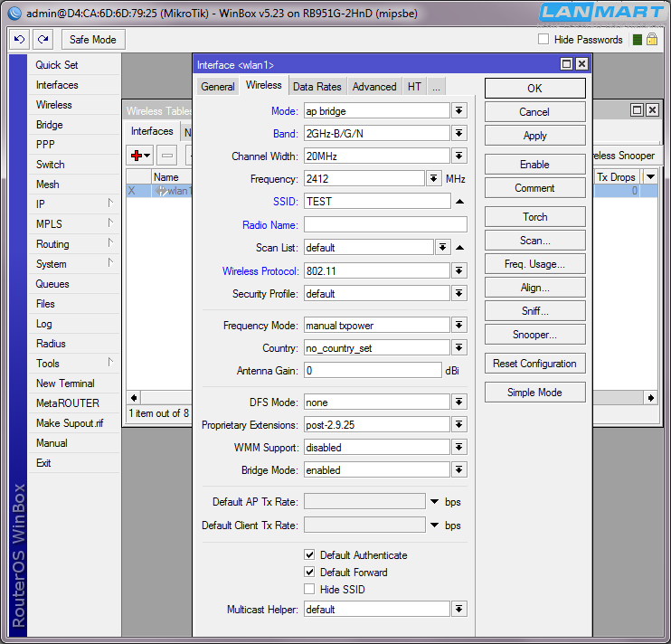
Task: Click the green status indicator icon
Action: coord(638,40)
